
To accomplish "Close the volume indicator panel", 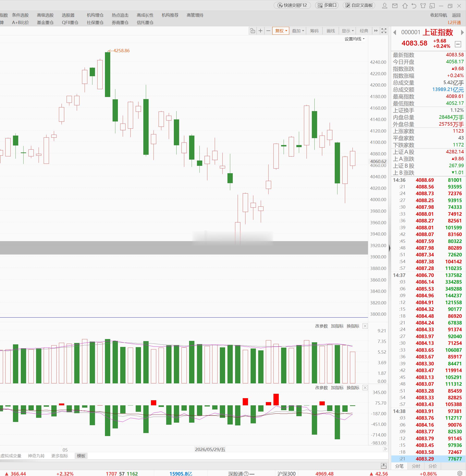I will [365, 326].
